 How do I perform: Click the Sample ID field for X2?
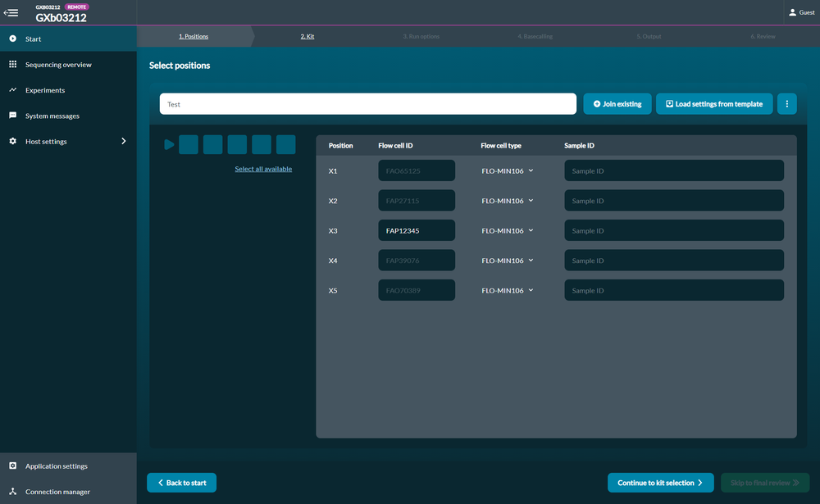point(673,201)
